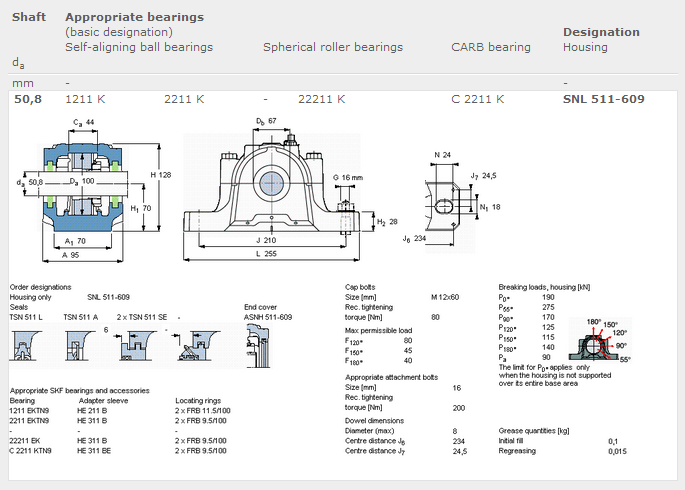Image resolution: width=685 pixels, height=490 pixels.
Task: Click the M 12x60 cap bolt size
Action: coord(445,297)
